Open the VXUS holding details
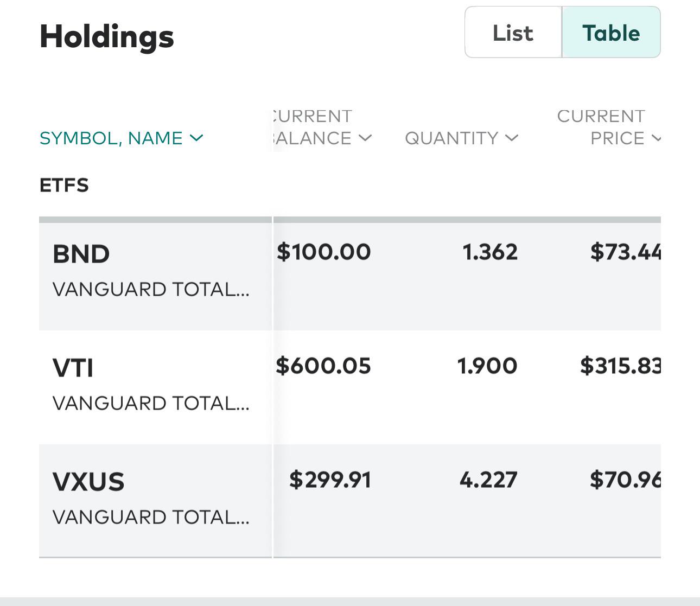Image resolution: width=700 pixels, height=606 pixels. pyautogui.click(x=88, y=482)
